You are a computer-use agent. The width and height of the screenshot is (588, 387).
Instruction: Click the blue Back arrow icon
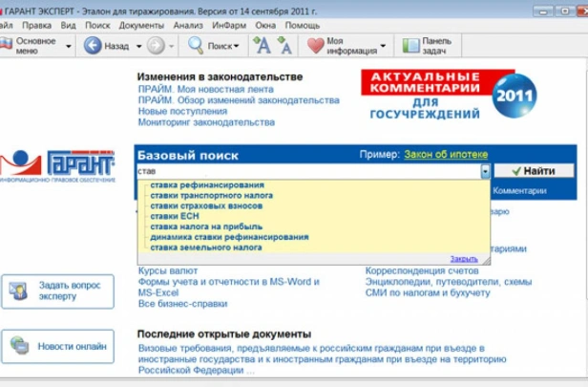93,46
